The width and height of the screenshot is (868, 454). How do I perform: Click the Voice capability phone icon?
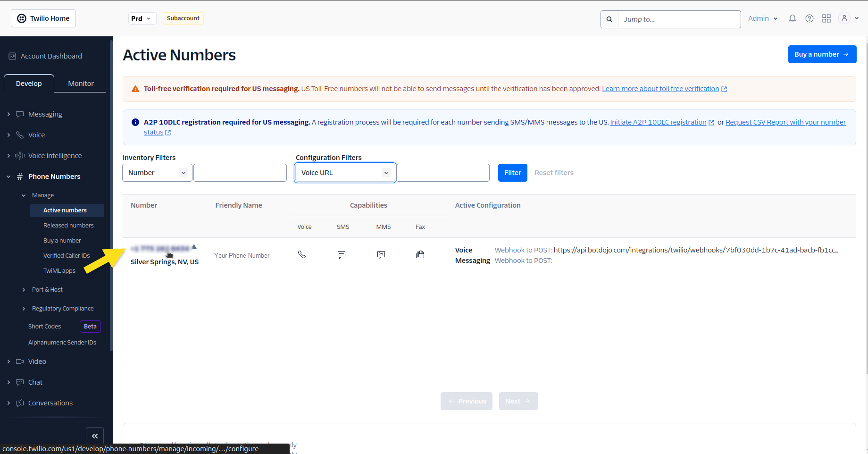pyautogui.click(x=302, y=255)
